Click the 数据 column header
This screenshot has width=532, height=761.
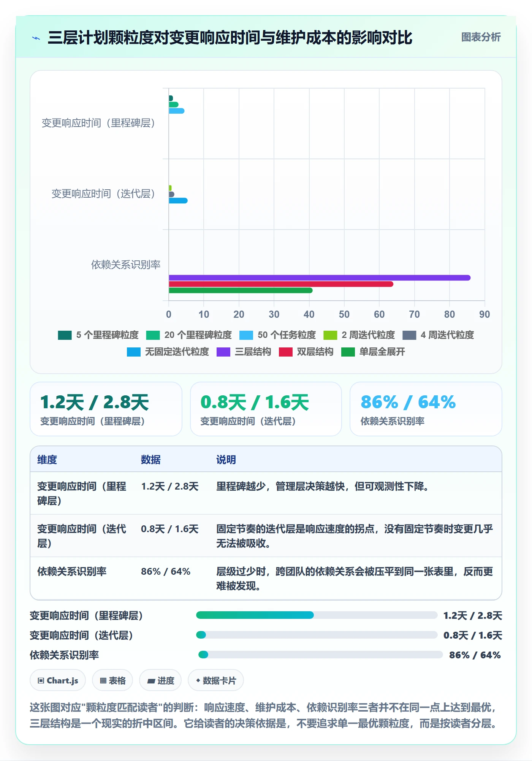pyautogui.click(x=151, y=460)
